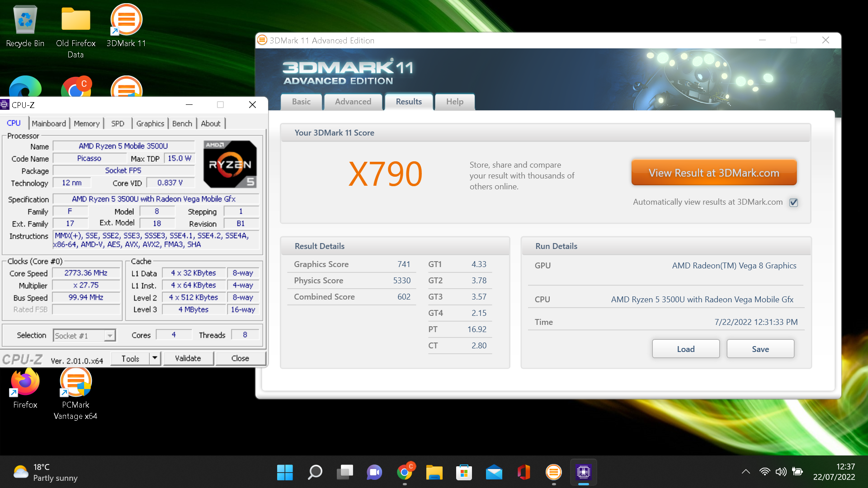Open File Explorer from the taskbar
Image resolution: width=868 pixels, height=488 pixels.
(434, 472)
